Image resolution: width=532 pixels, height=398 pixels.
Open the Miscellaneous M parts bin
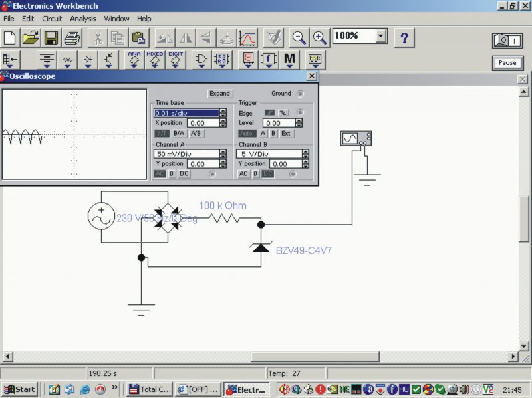(289, 60)
